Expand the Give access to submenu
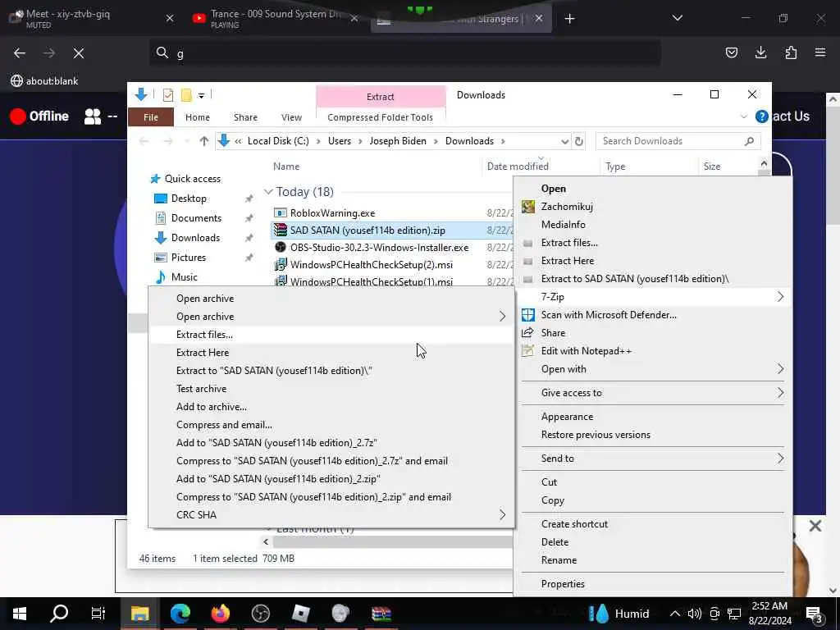Viewport: 840px width, 630px height. point(780,393)
